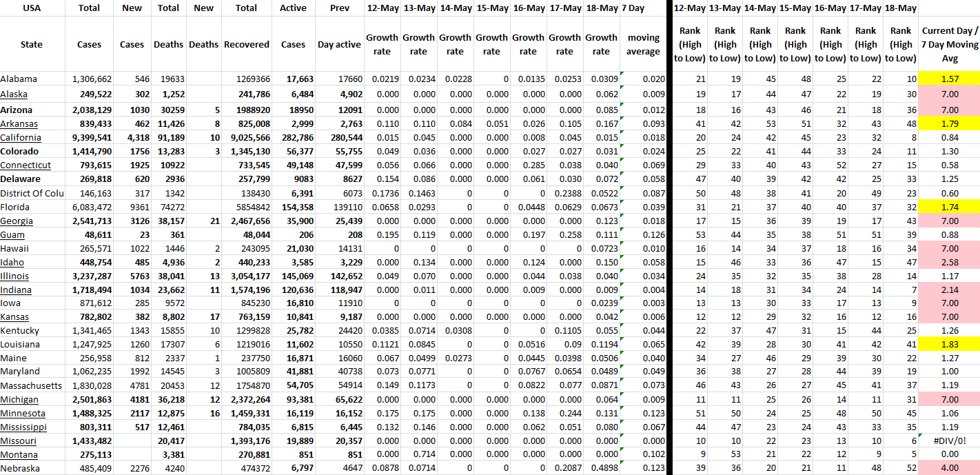Select the 'Day active' header cell
The height and width of the screenshot is (475, 980).
point(339,44)
